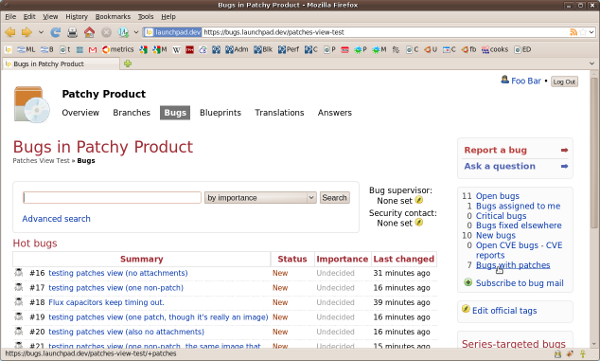The image size is (600, 361).
Task: Open bug #18 Flux capacitors keep timing out
Action: point(106,302)
